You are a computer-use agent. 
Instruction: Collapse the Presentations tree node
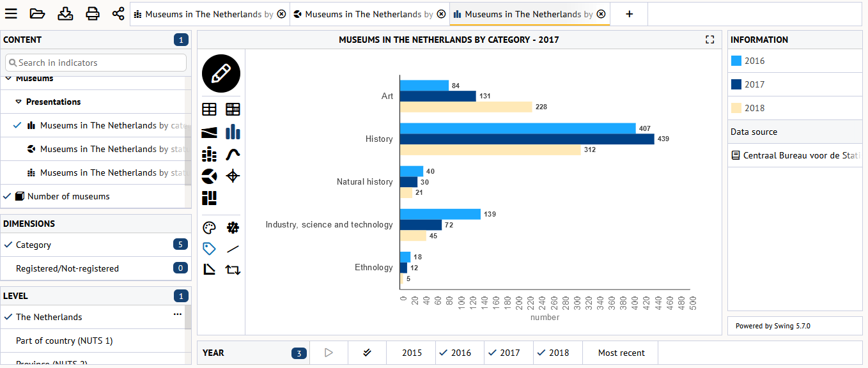tap(19, 102)
